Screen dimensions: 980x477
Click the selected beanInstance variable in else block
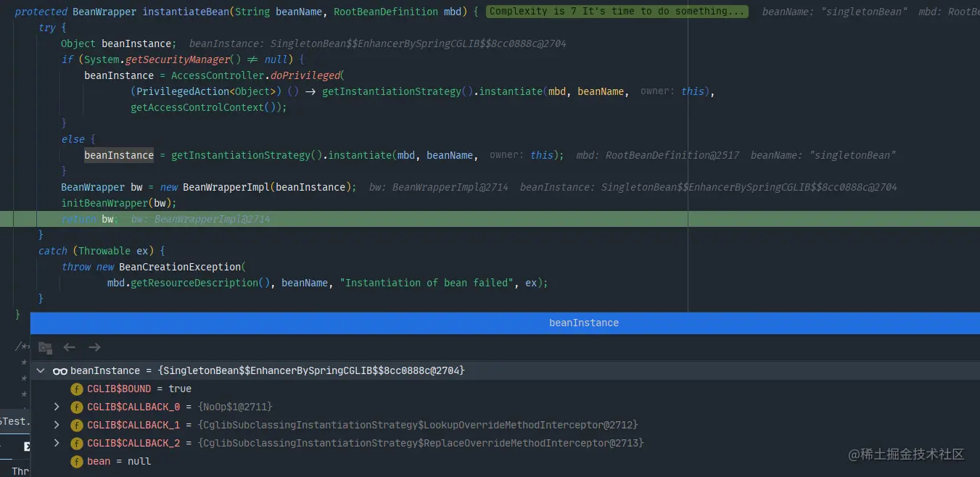pos(119,155)
